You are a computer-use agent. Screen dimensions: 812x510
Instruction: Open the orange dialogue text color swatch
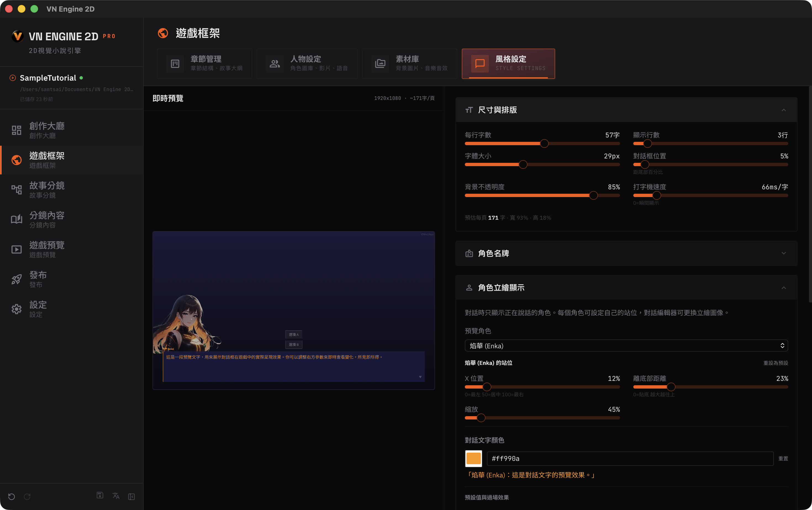473,458
